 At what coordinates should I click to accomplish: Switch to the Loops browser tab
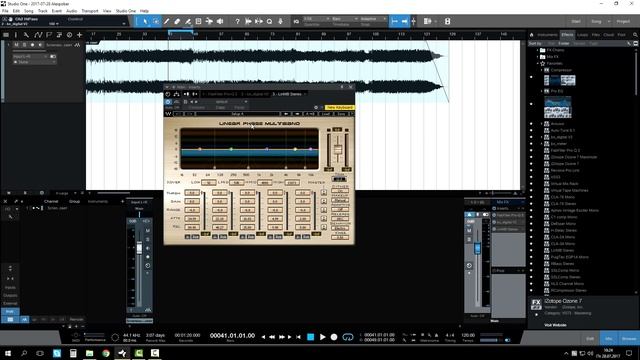pyautogui.click(x=582, y=35)
